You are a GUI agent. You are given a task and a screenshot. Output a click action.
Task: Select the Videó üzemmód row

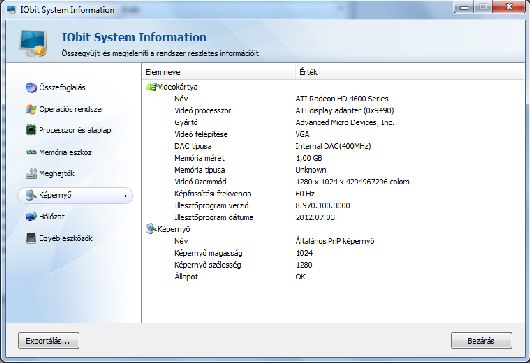(333, 182)
